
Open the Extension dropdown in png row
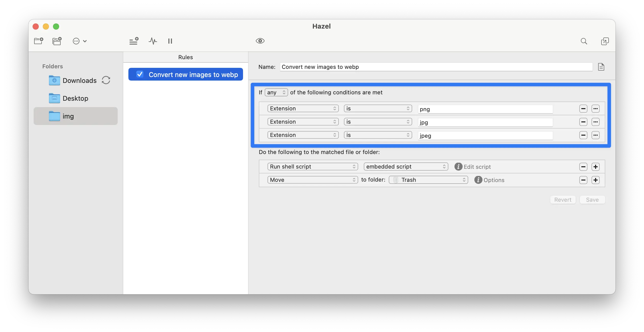click(x=303, y=108)
